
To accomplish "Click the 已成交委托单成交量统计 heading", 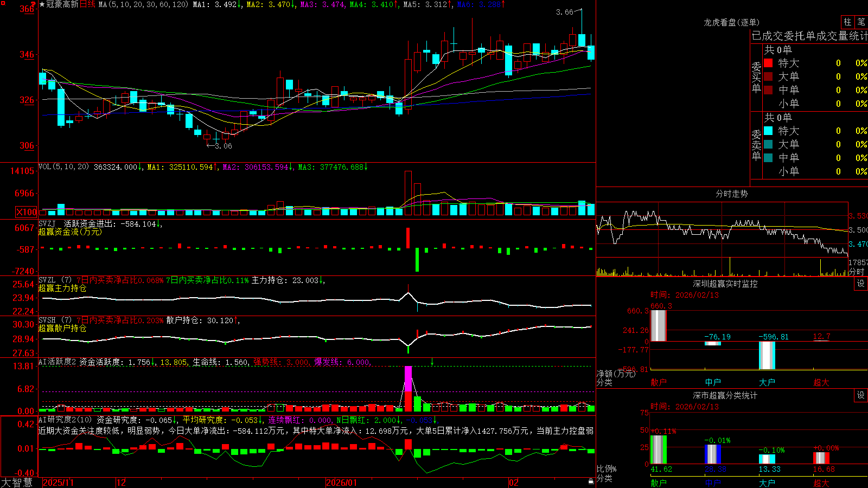I will 809,36.
